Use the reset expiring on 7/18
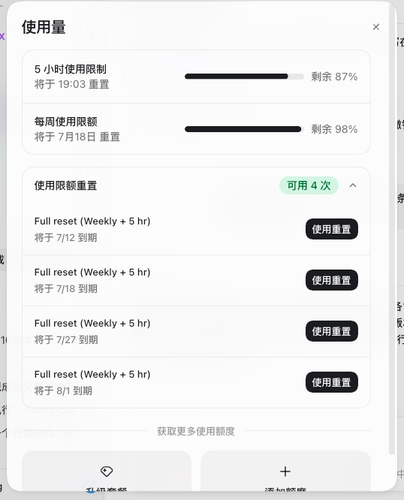404x500 pixels. pos(332,280)
